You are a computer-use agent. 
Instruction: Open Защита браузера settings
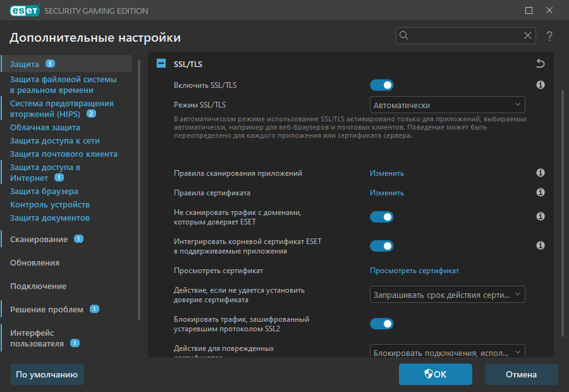[x=44, y=192]
